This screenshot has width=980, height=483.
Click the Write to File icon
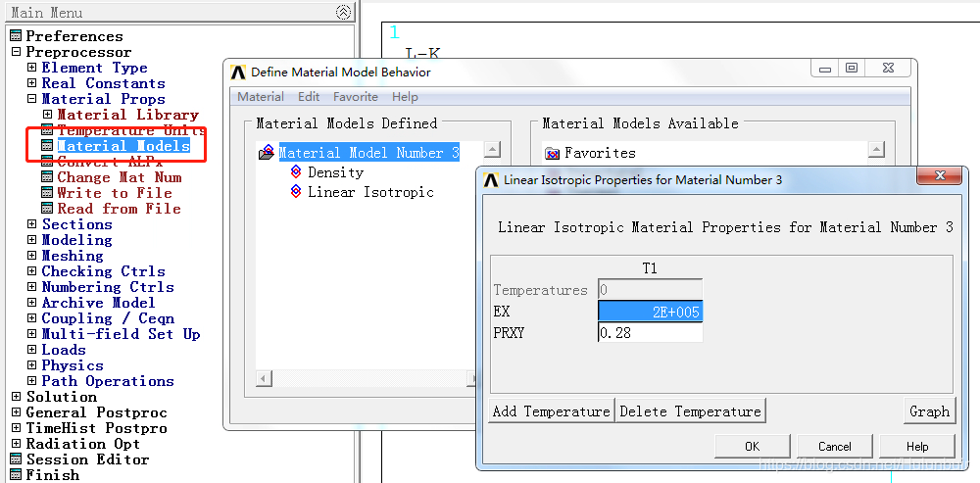point(48,193)
